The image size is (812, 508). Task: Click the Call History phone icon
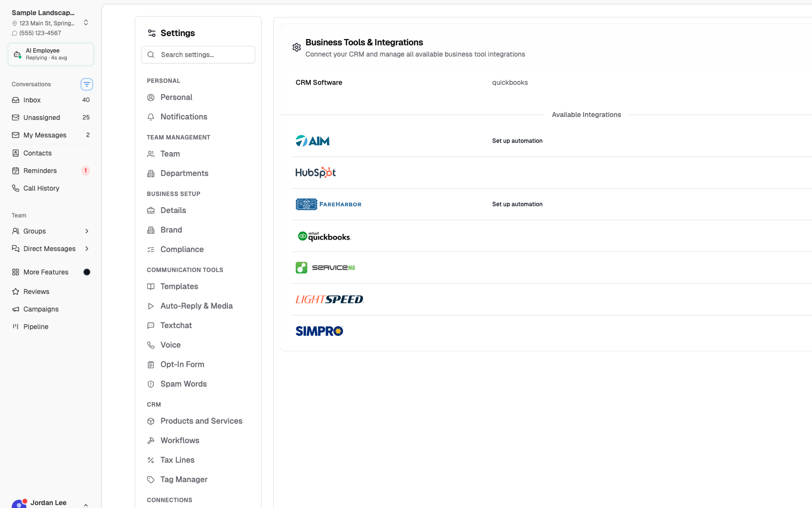(16, 188)
